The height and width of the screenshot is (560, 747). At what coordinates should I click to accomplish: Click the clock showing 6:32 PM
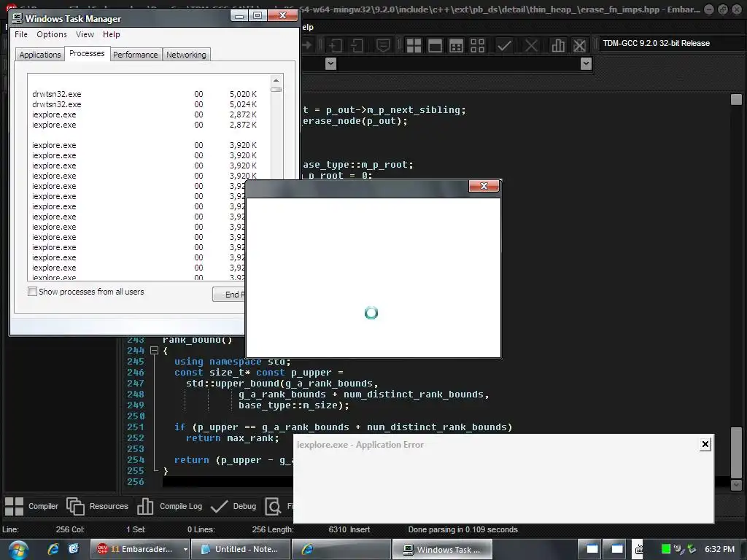point(720,549)
